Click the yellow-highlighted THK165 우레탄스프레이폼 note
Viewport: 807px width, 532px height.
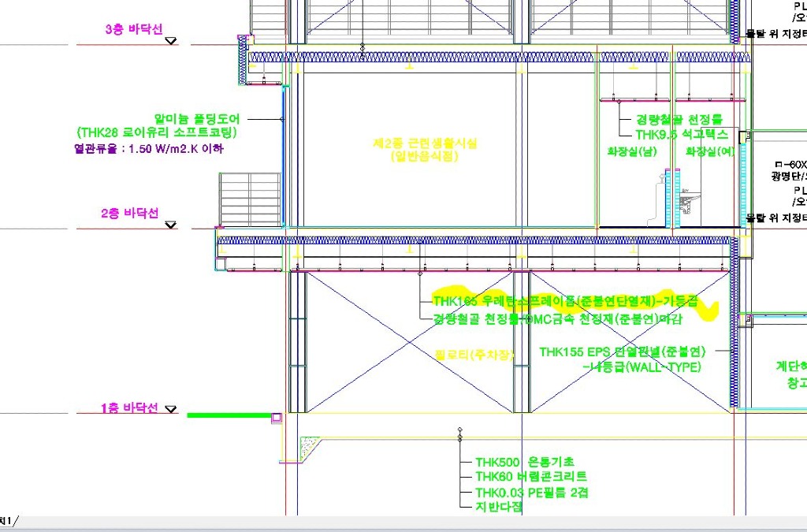click(x=565, y=301)
